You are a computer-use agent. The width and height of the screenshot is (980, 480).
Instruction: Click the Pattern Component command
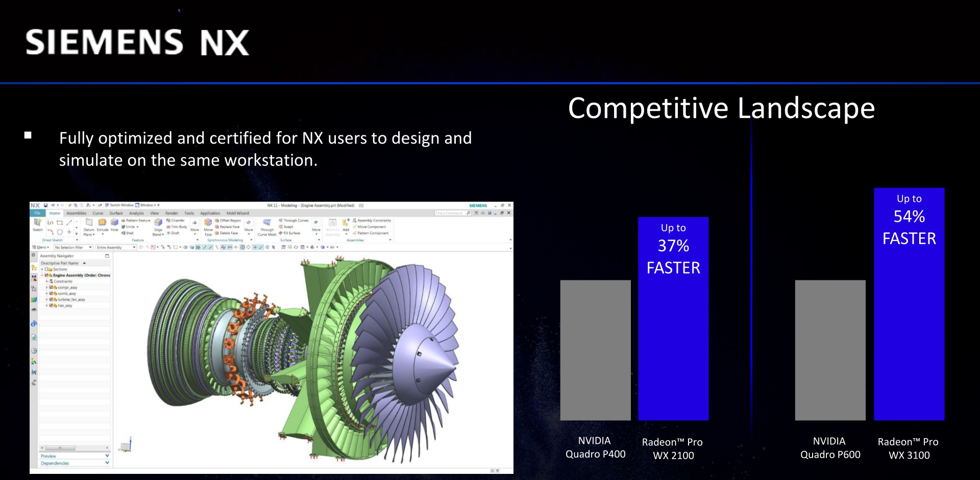point(370,233)
